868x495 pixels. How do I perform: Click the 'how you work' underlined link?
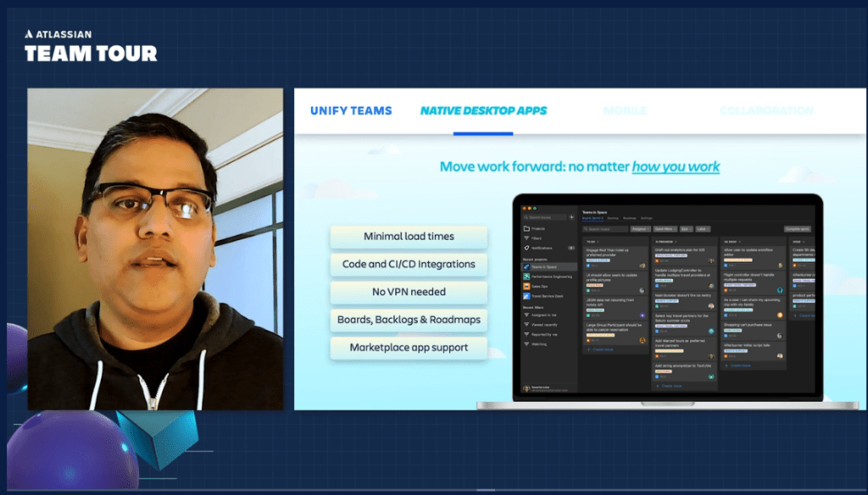(x=676, y=167)
